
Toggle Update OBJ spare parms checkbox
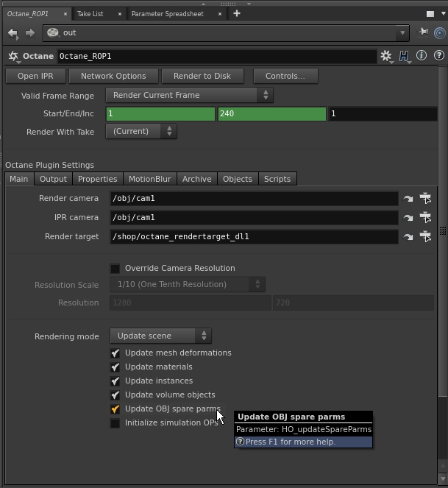(x=115, y=409)
